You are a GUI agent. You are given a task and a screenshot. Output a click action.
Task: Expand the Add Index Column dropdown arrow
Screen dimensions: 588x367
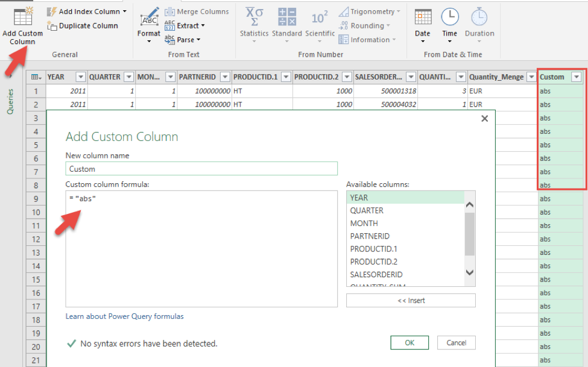pos(124,11)
